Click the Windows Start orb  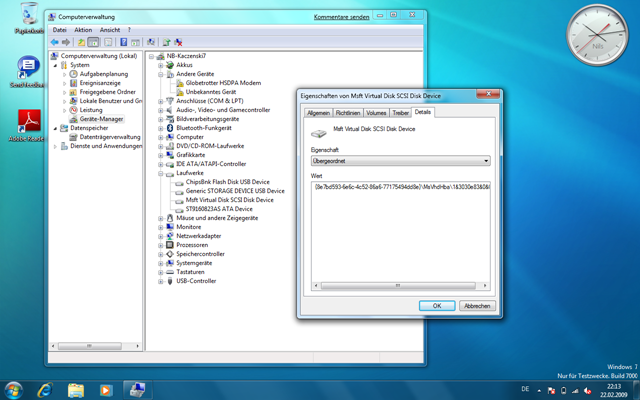[x=13, y=390]
